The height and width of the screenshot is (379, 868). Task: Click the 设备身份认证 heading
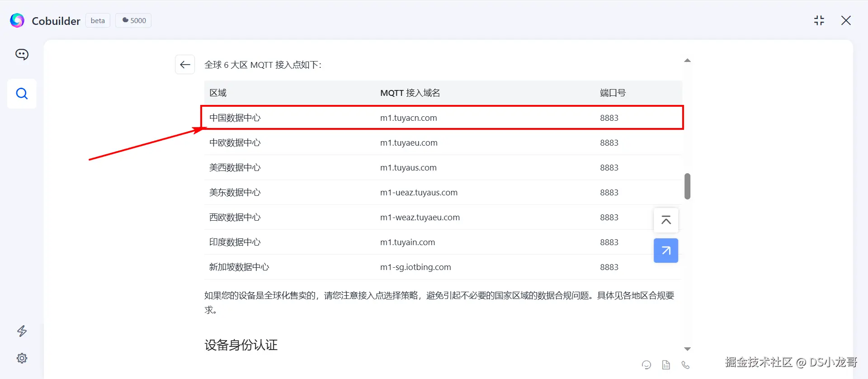point(241,345)
